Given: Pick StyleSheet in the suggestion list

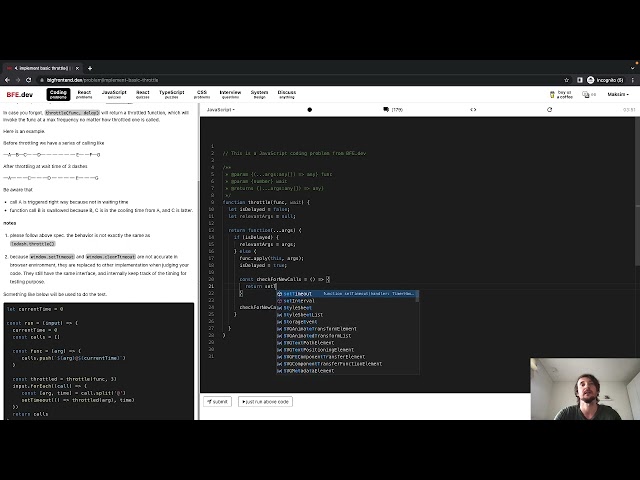Looking at the screenshot, I should click(x=347, y=308).
